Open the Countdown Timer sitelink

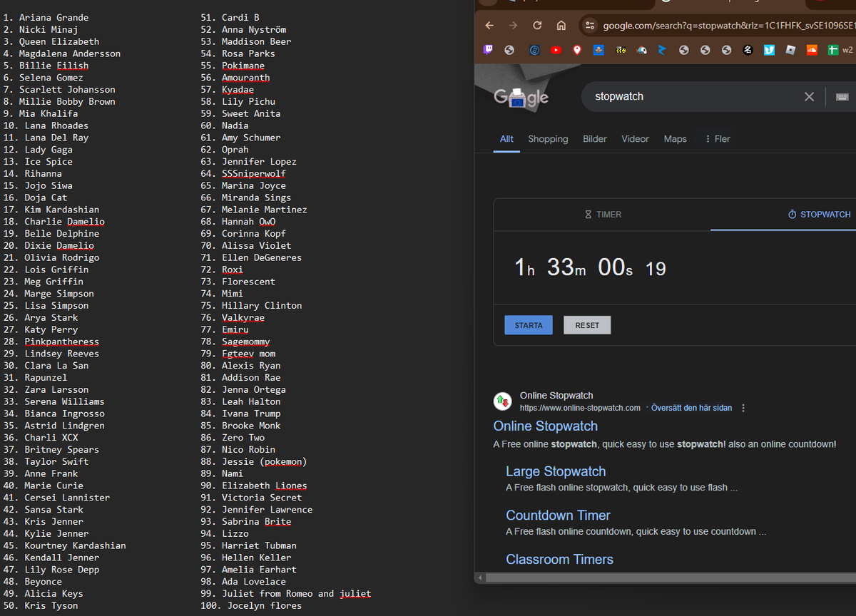point(558,515)
